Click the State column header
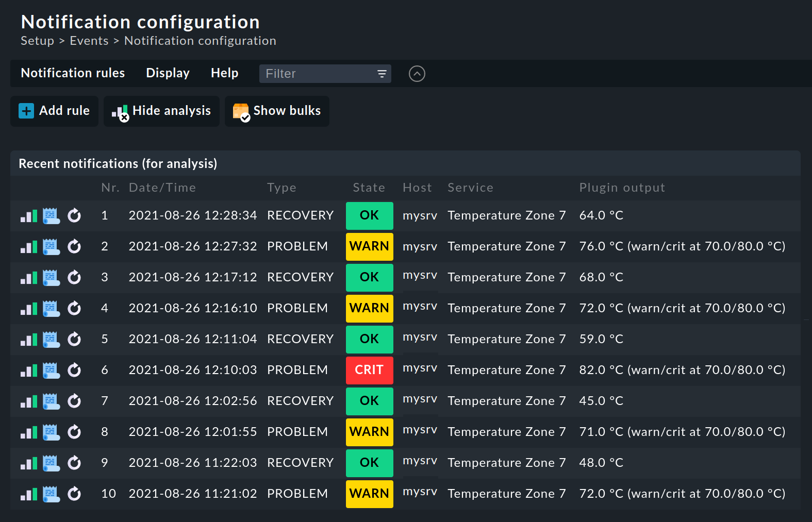Image resolution: width=812 pixels, height=522 pixels. (369, 188)
